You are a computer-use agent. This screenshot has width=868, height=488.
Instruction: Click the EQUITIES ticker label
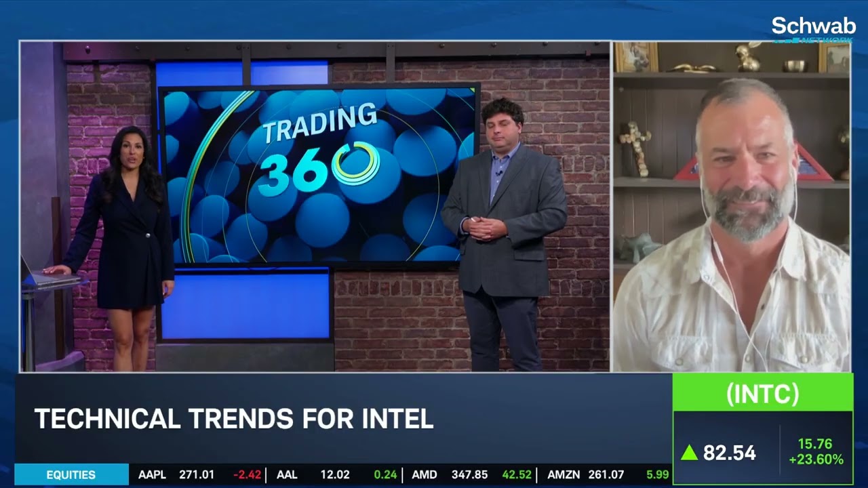[71, 474]
